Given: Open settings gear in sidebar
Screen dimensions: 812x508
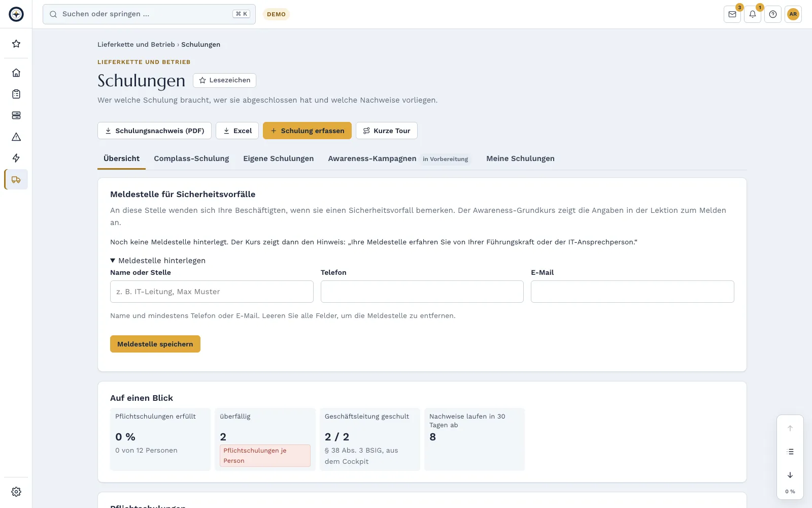Looking at the screenshot, I should (16, 492).
